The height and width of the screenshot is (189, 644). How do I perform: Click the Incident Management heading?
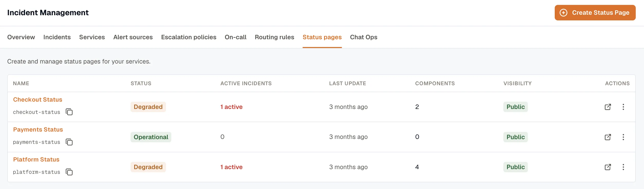point(48,13)
